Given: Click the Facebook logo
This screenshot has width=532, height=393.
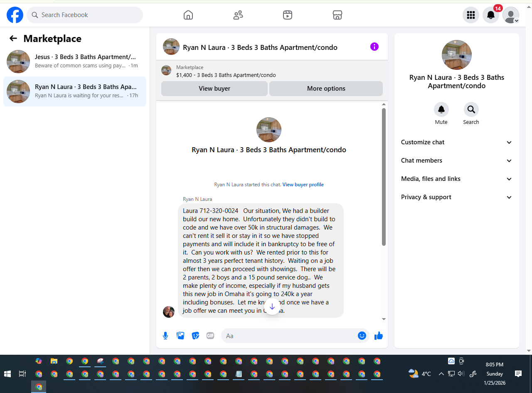Looking at the screenshot, I should point(15,15).
